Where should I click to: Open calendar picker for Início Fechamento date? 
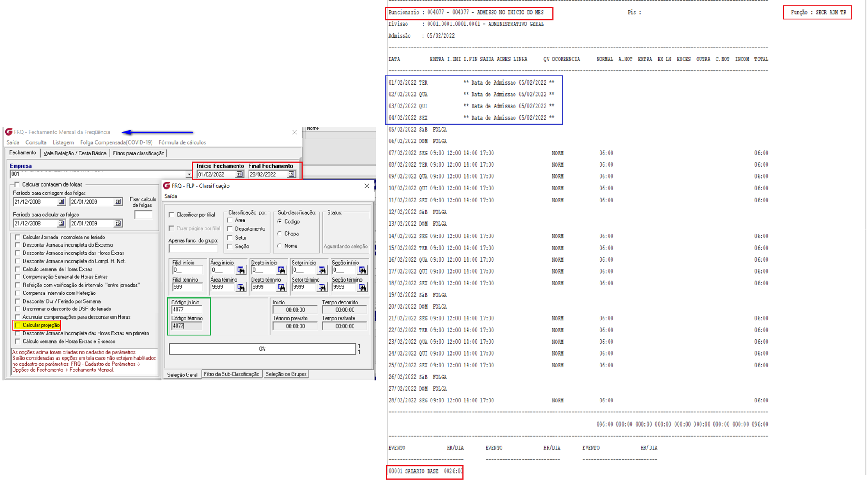point(240,174)
